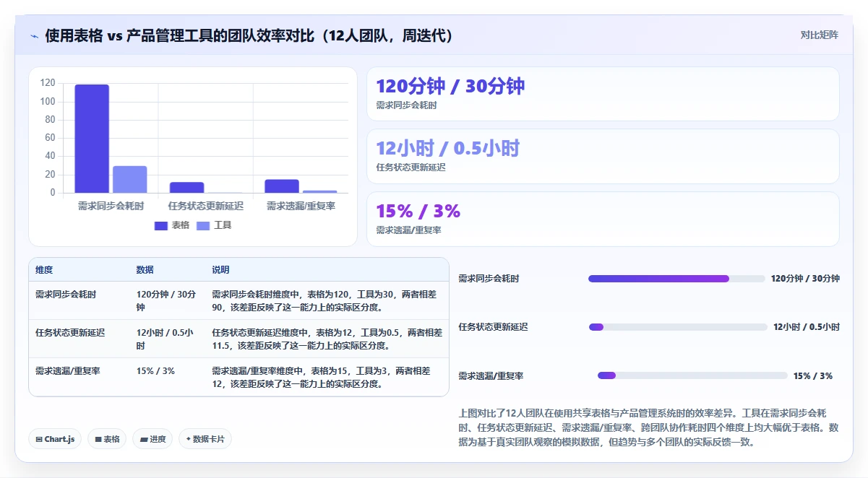Select the 需求遗漏/重复率 table row name
The height and width of the screenshot is (478, 868).
point(68,371)
